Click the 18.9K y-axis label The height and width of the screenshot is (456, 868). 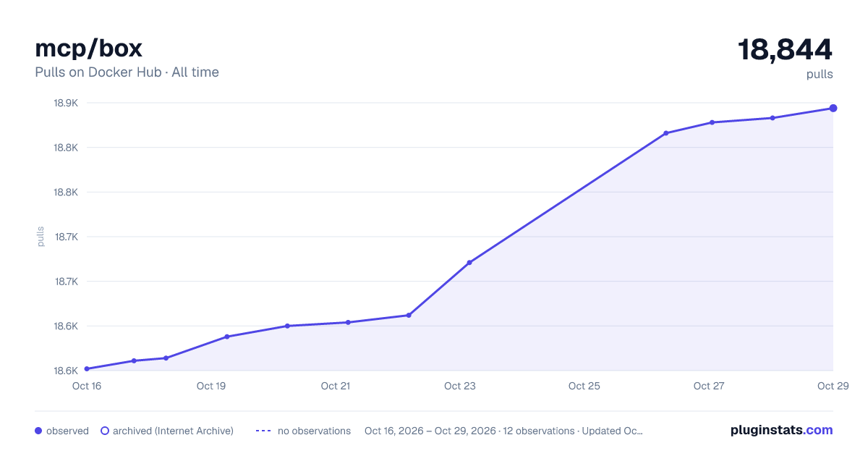tap(66, 103)
